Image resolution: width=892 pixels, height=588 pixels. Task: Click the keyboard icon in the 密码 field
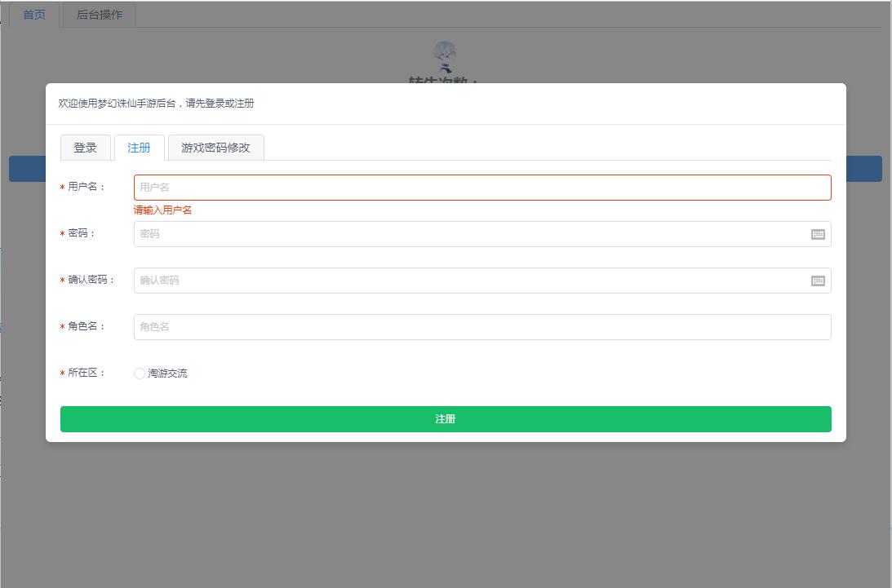(x=818, y=234)
